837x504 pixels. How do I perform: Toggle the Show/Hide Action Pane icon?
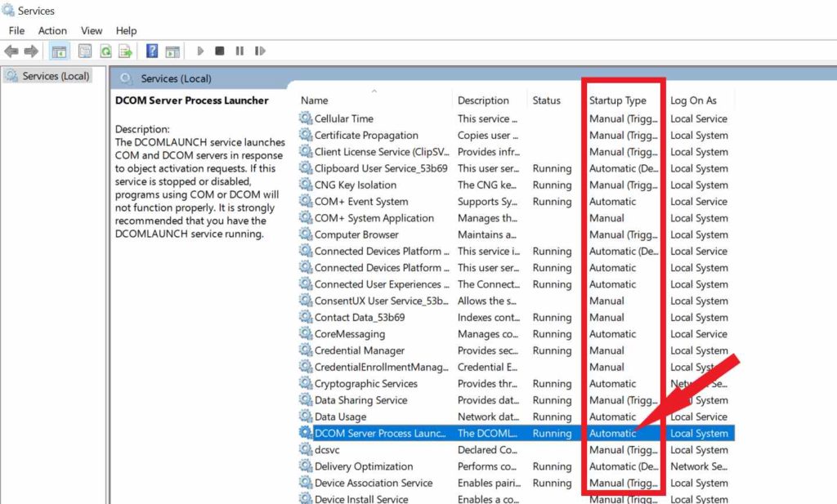(x=172, y=51)
